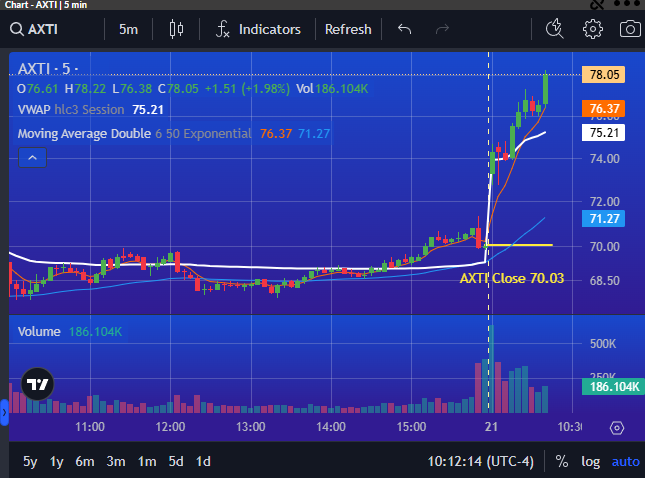645x478 pixels.
Task: Click the blue 71.27 price label
Action: pyautogui.click(x=603, y=218)
